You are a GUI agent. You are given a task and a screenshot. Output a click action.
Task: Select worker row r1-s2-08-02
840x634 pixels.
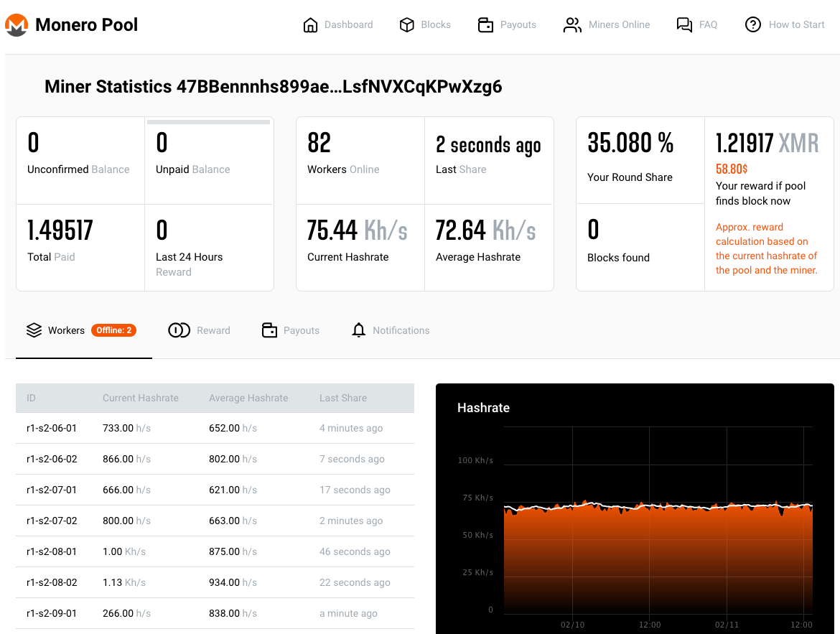pyautogui.click(x=52, y=582)
